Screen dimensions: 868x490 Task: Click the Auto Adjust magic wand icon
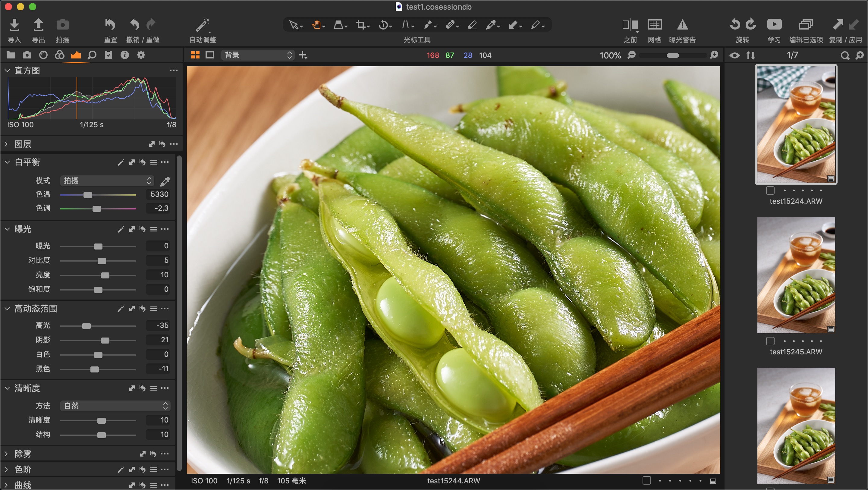coord(203,25)
